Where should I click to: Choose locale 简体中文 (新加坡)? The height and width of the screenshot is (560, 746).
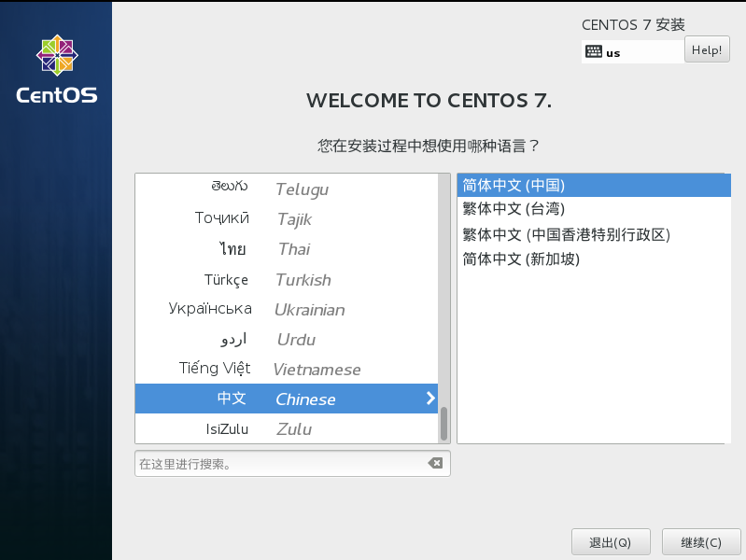(x=594, y=259)
